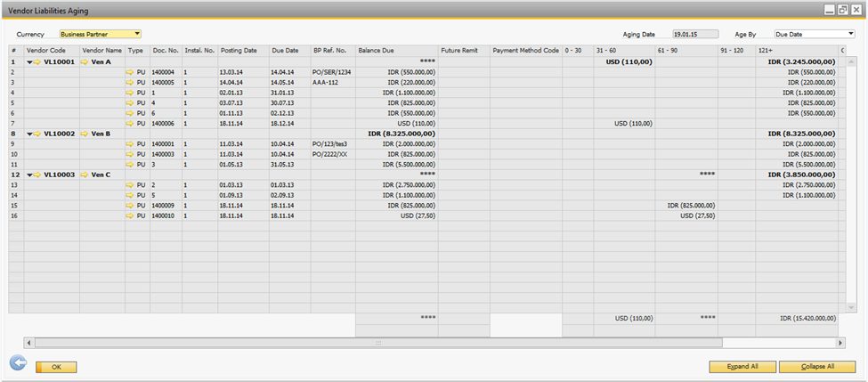Open link arrow beside Ven B name

pyautogui.click(x=85, y=134)
